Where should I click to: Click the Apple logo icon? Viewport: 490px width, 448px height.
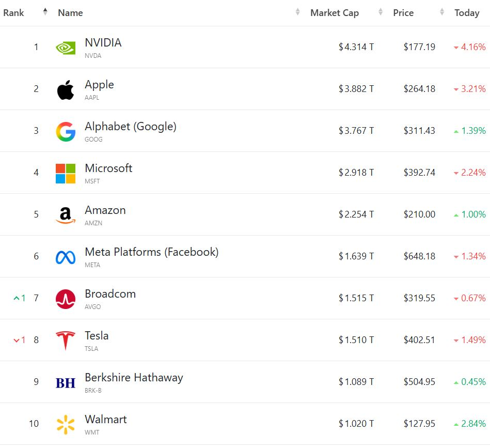[66, 89]
